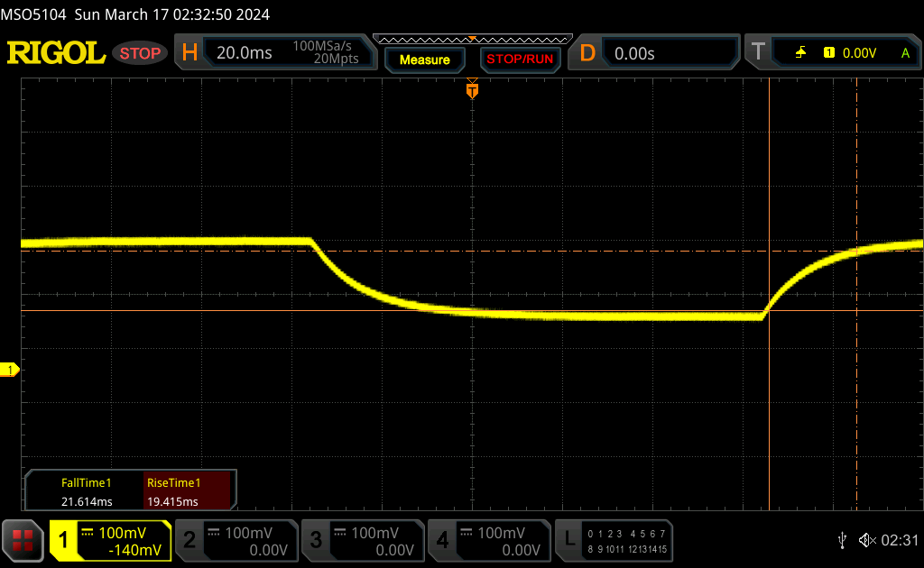The height and width of the screenshot is (568, 924).
Task: Open the red grid function menu icon
Action: (x=23, y=540)
